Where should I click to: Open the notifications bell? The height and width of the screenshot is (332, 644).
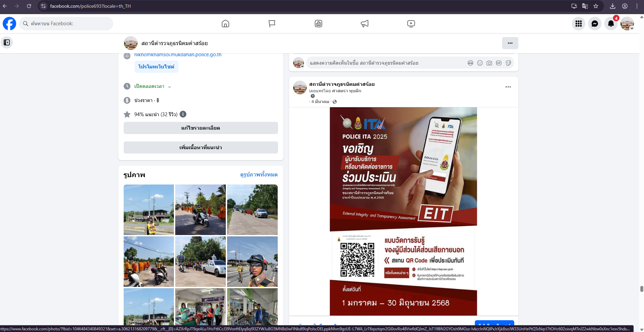[x=611, y=24]
